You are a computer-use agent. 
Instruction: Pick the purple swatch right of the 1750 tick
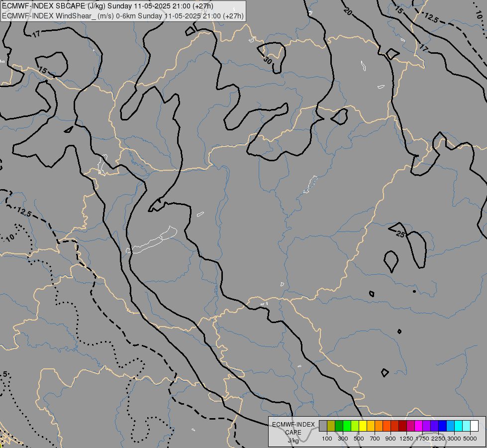click(427, 426)
